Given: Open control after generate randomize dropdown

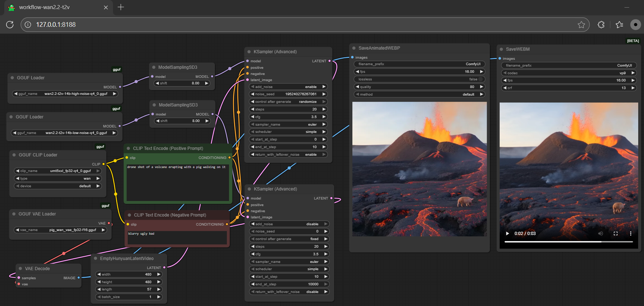Looking at the screenshot, I should click(x=288, y=102).
